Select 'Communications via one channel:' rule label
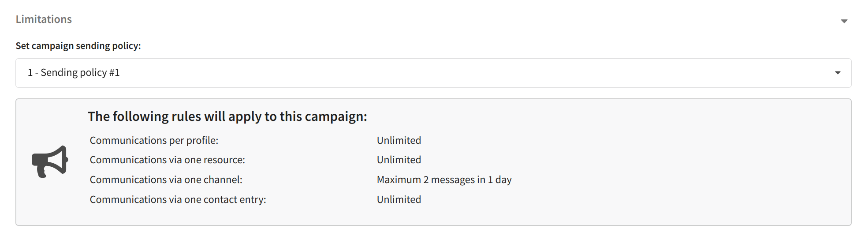Image resolution: width=868 pixels, height=240 pixels. coord(166,180)
